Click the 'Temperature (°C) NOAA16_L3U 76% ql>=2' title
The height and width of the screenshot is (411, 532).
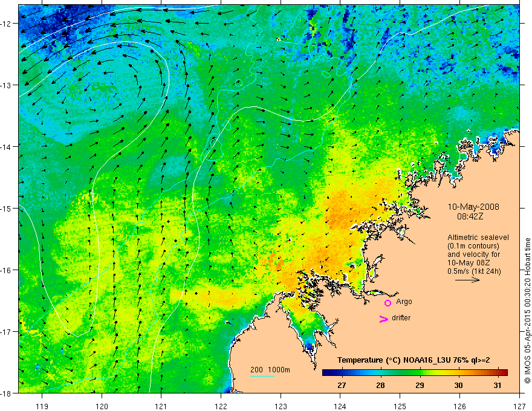tap(414, 360)
